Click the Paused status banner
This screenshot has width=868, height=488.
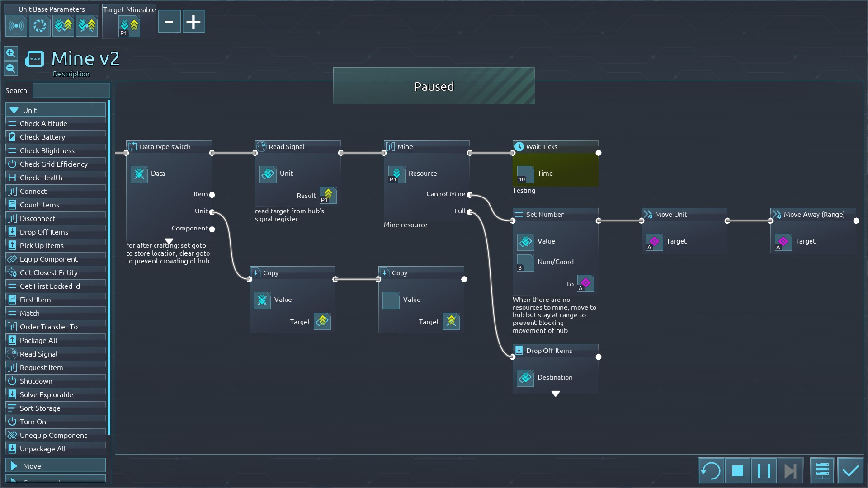click(434, 86)
